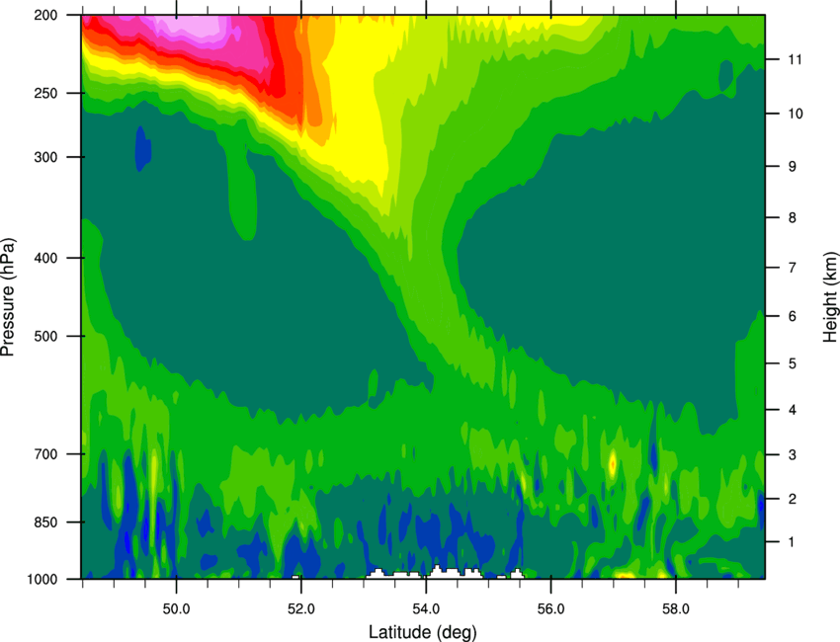
Task: Click the 56.0 latitude tick label
Action: click(x=550, y=608)
